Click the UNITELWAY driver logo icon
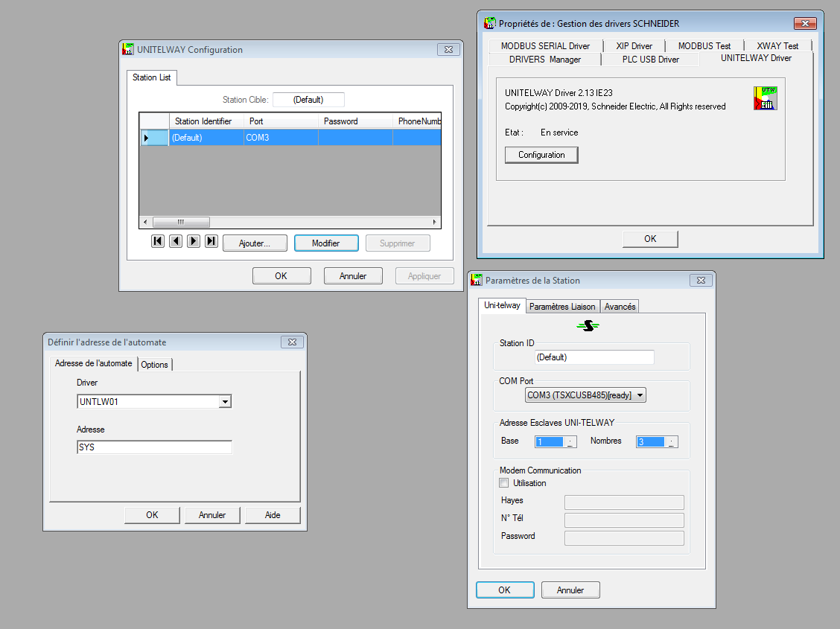This screenshot has width=840, height=629. 765,98
